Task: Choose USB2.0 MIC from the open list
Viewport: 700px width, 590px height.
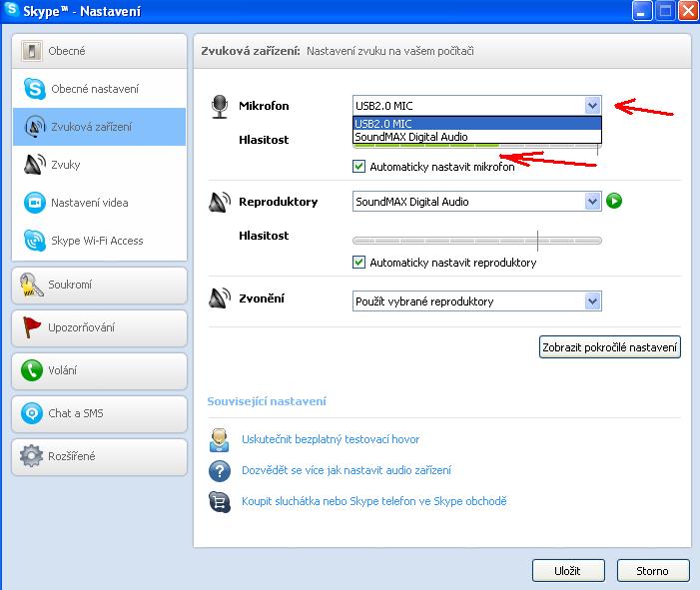Action: pyautogui.click(x=476, y=124)
